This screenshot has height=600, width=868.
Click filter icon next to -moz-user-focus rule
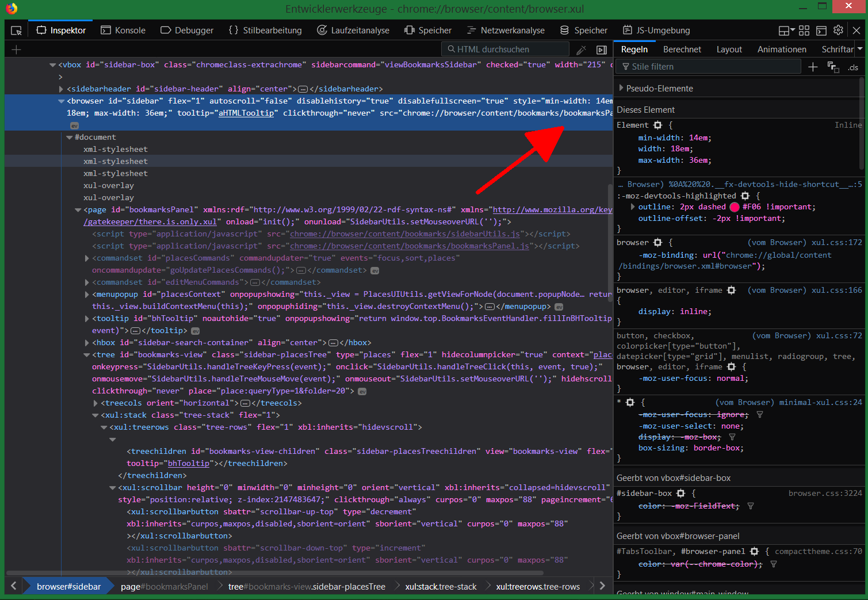(x=760, y=414)
